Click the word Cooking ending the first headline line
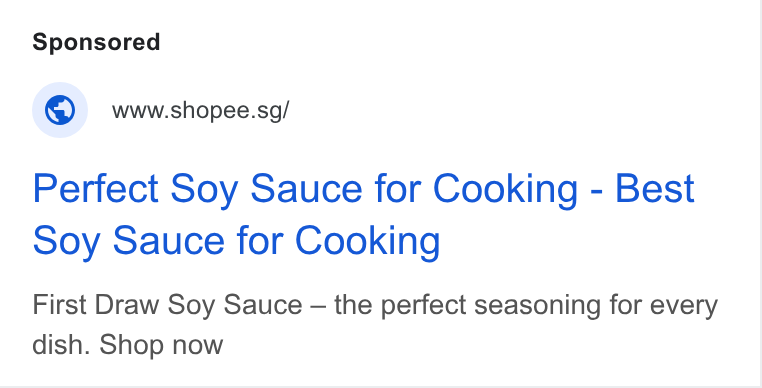762x388 pixels. (x=505, y=189)
